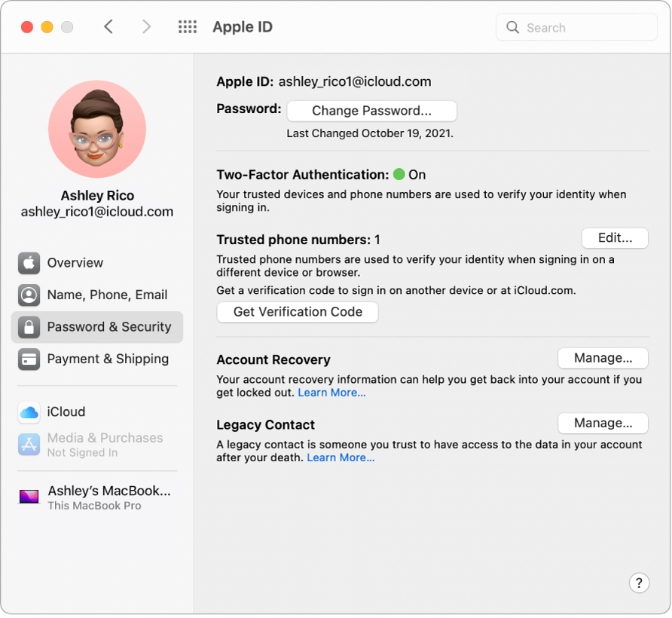The width and height of the screenshot is (672, 618).
Task: Manage your Legacy Contact
Action: (603, 423)
